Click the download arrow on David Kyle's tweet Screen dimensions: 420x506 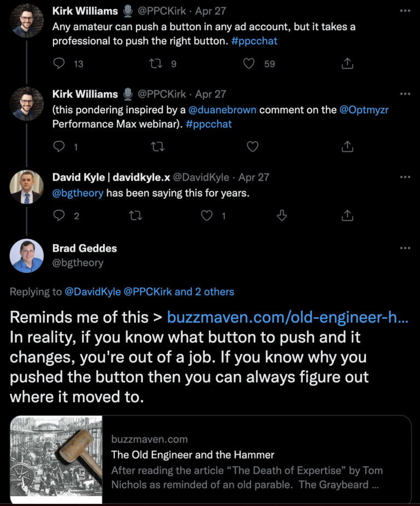point(282,216)
